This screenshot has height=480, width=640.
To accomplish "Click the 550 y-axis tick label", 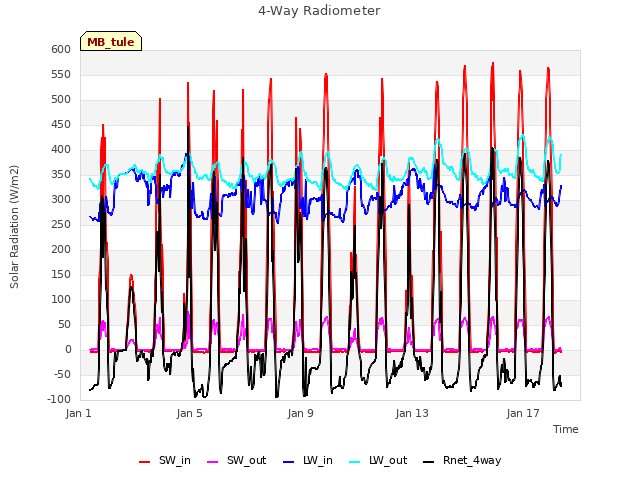I will tap(61, 74).
